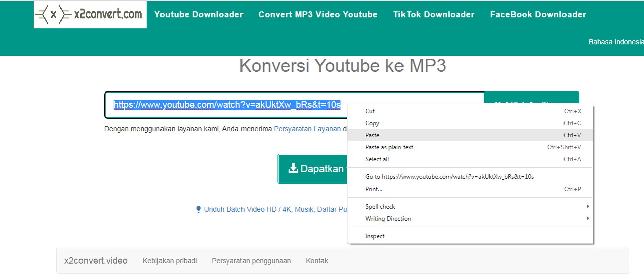Select Paste in the context menu
Screen dimensions: 644x276
[x=470, y=135]
